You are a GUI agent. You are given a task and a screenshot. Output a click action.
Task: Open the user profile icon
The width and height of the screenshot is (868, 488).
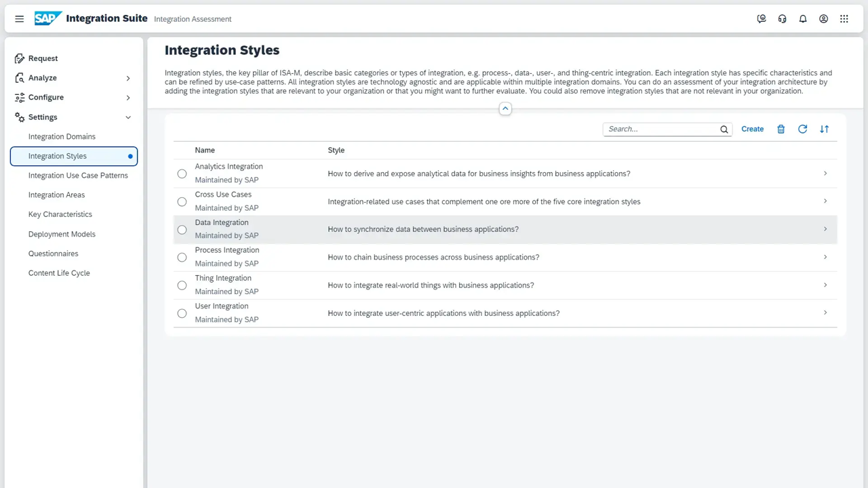pos(823,19)
